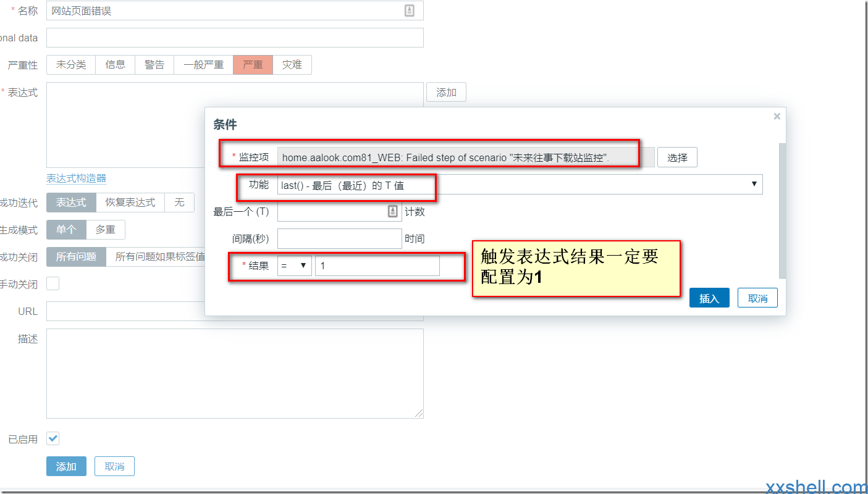The width and height of the screenshot is (868, 494).
Task: Select 警告 severity level
Action: point(154,65)
